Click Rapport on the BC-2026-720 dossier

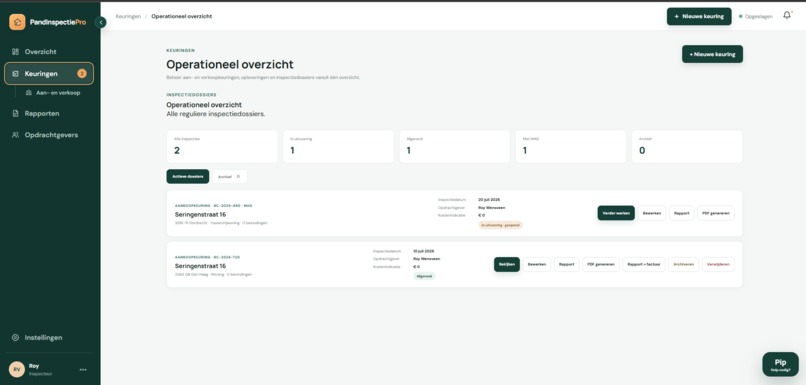pyautogui.click(x=566, y=264)
